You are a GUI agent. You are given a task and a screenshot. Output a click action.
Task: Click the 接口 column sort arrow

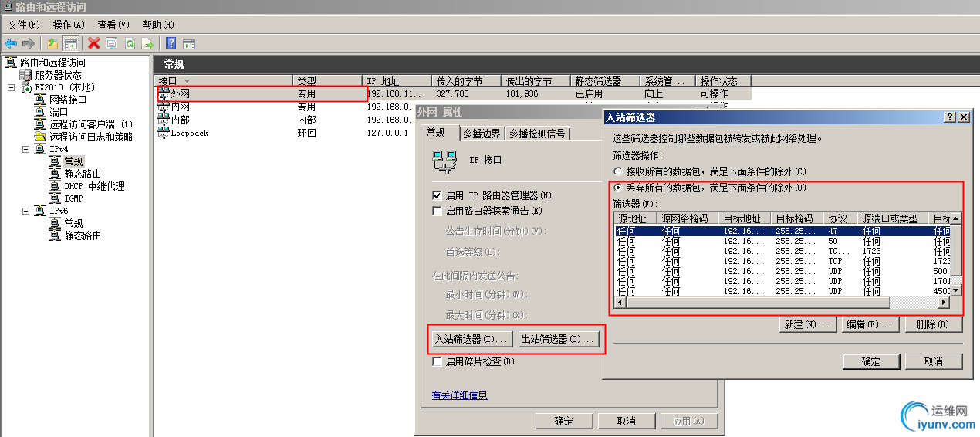click(x=187, y=81)
